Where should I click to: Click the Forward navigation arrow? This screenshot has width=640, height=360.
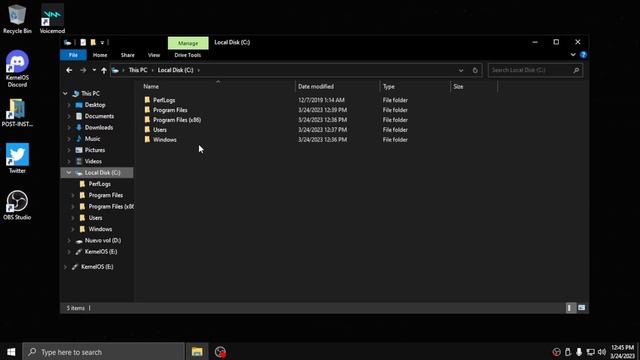pos(83,70)
